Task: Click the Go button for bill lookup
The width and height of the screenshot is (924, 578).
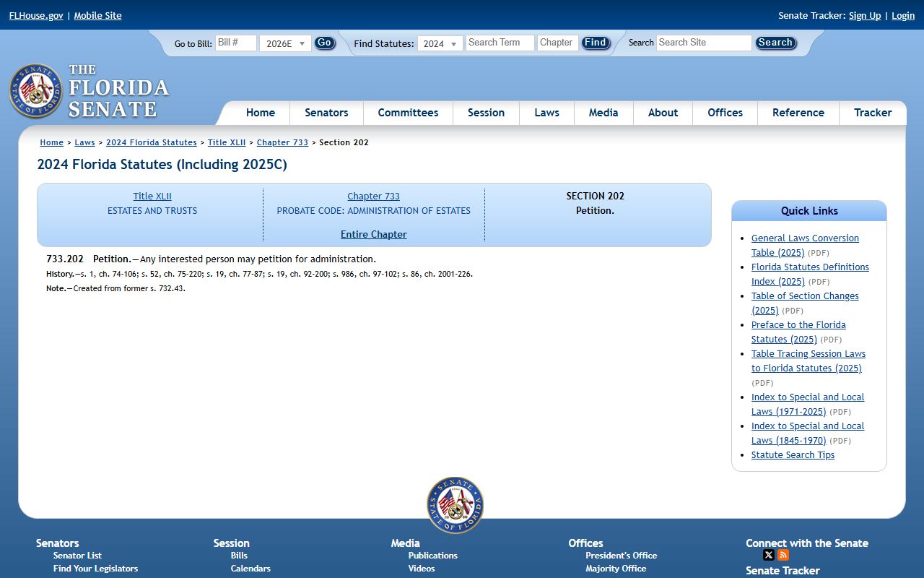Action: click(325, 43)
